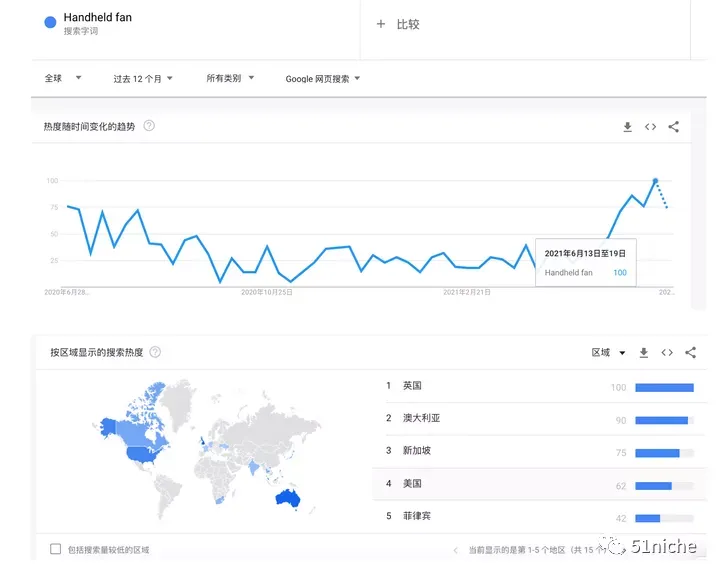Click tooltip value 100 for Handheld fan
This screenshot has height=576, width=720.
(620, 272)
